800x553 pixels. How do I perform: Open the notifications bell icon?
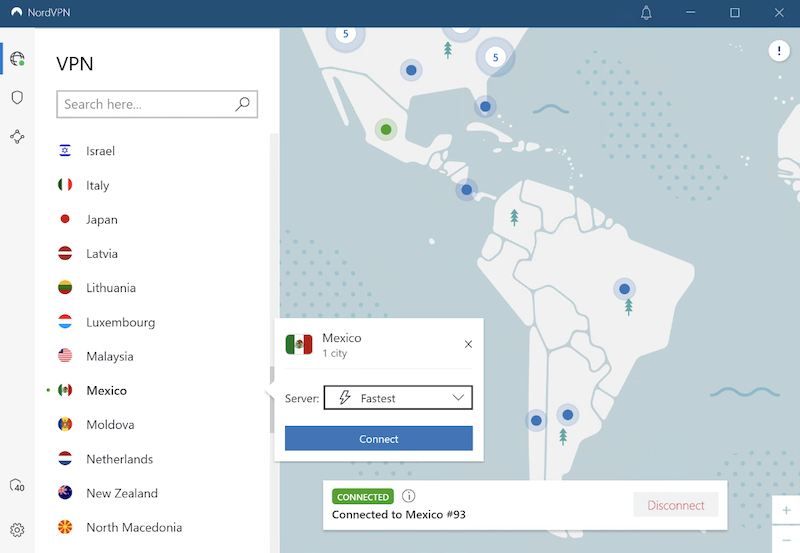(646, 13)
